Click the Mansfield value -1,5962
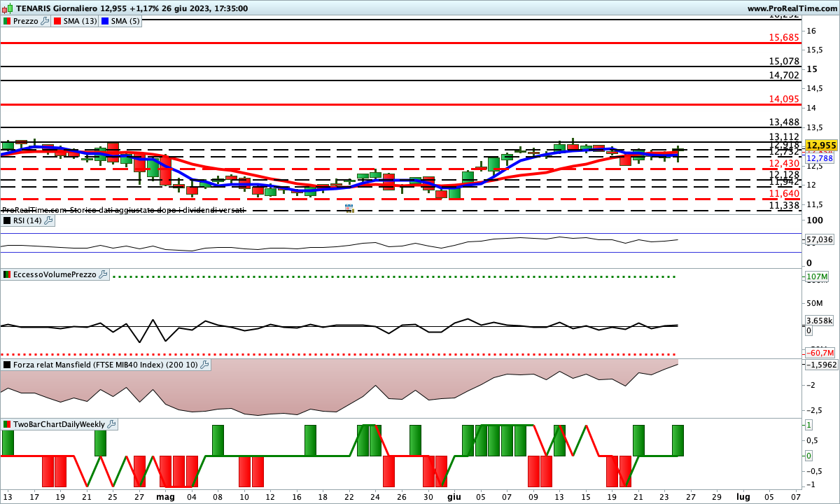840x504 pixels. (x=820, y=365)
